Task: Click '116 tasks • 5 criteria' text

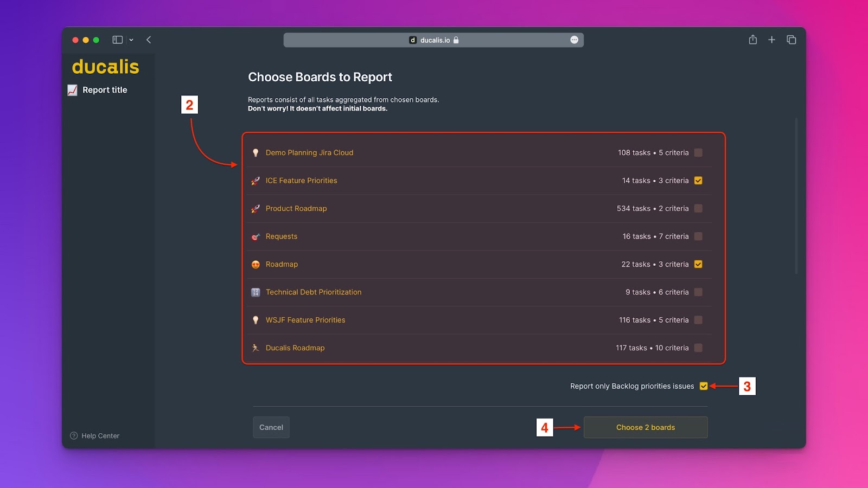Action: tap(654, 320)
